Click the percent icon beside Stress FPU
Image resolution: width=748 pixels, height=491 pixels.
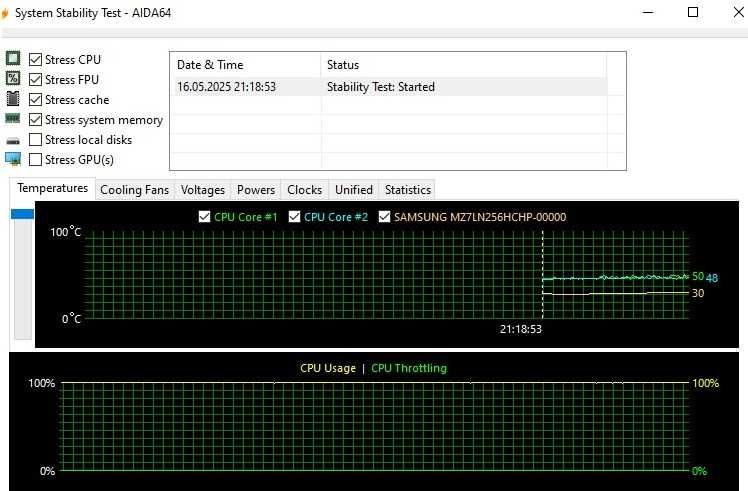[x=13, y=78]
